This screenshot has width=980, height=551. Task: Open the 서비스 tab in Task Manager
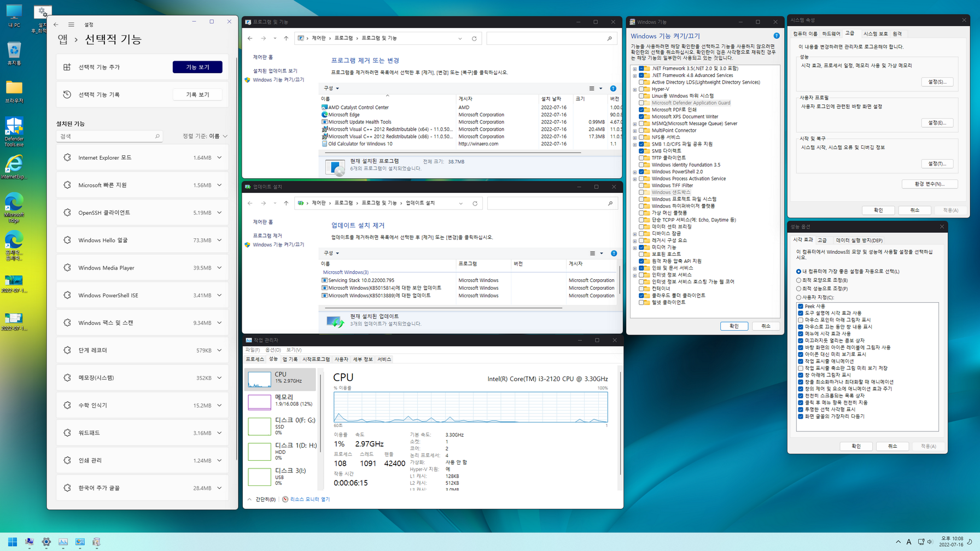click(x=384, y=360)
